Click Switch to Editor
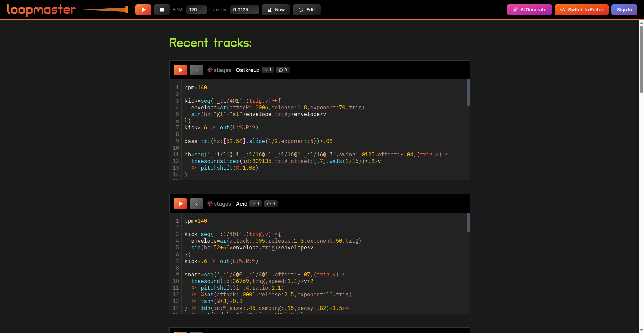The width and height of the screenshot is (644, 333). point(582,10)
